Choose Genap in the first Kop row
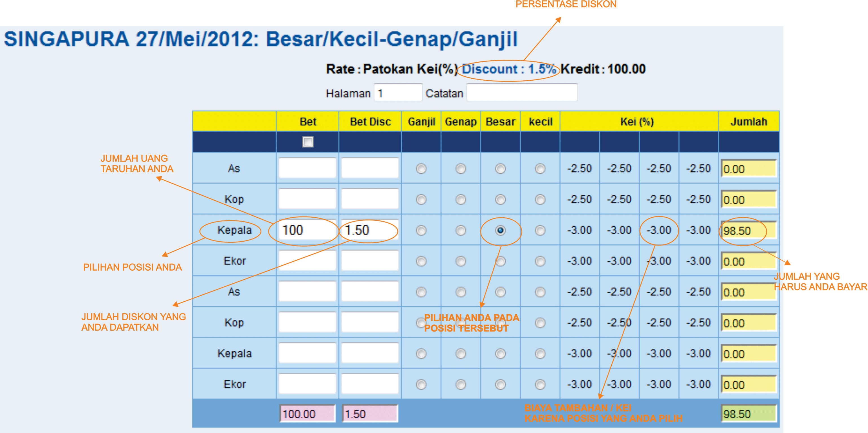 [461, 200]
